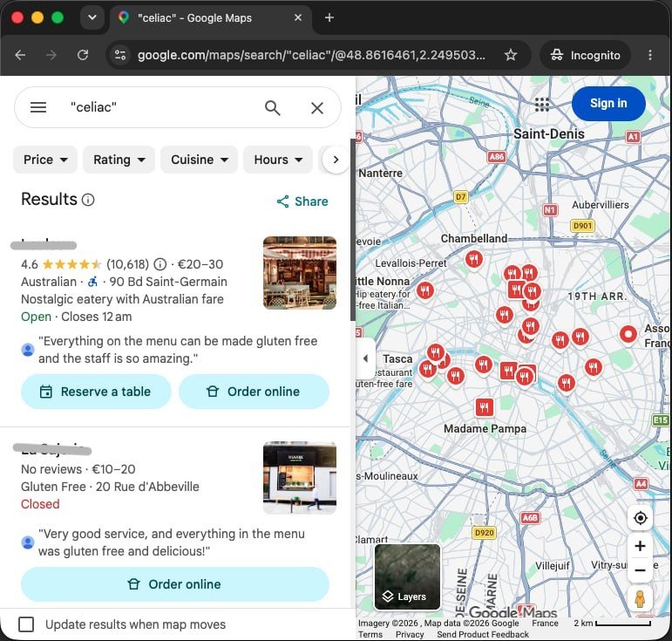Click the Saint-Denis map label

click(x=548, y=133)
